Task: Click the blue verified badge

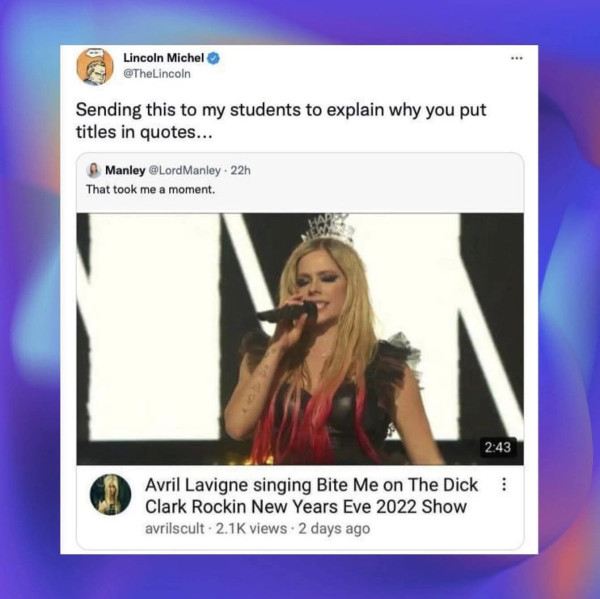Action: [x=214, y=58]
